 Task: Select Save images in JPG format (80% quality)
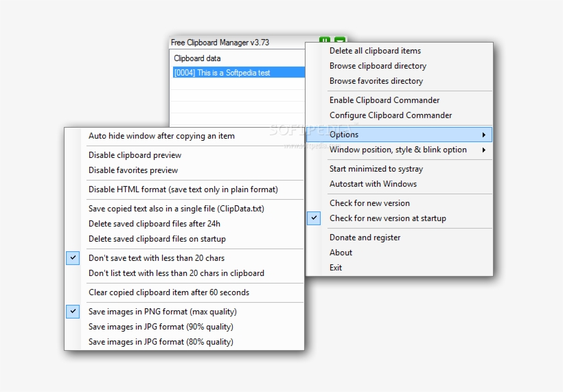click(x=184, y=342)
